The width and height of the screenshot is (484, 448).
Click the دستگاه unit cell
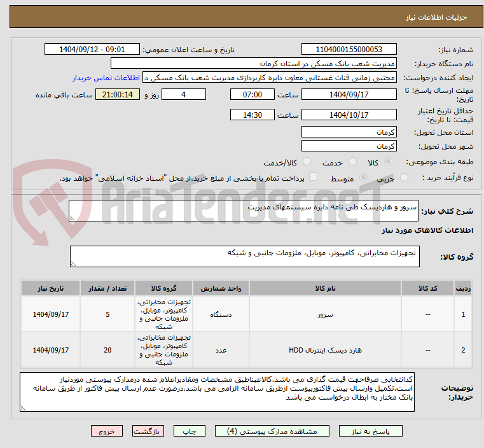221,314
